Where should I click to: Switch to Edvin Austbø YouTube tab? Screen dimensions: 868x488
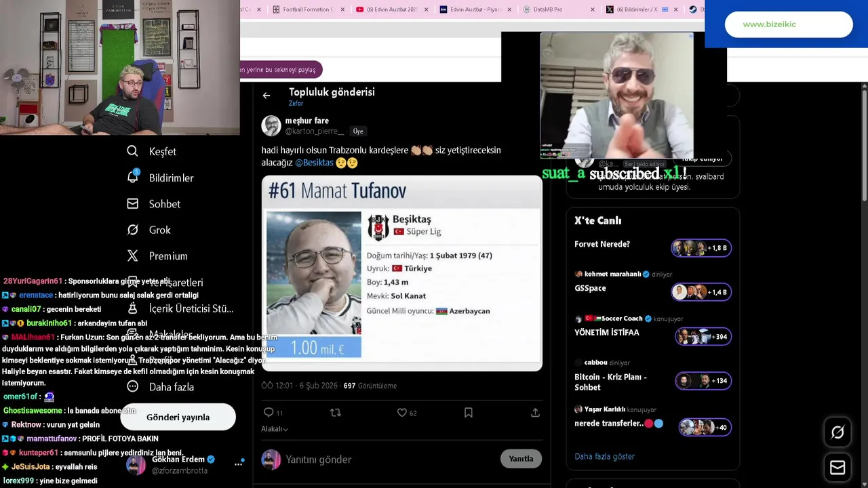392,9
